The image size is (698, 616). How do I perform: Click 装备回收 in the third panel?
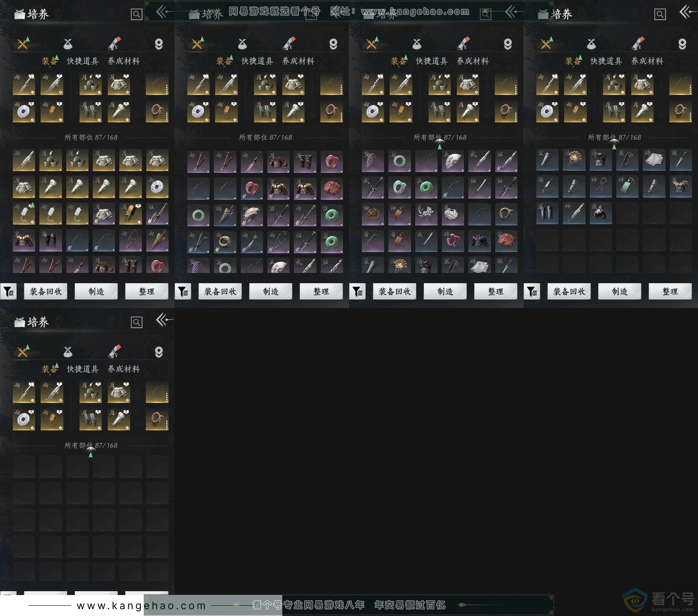395,291
